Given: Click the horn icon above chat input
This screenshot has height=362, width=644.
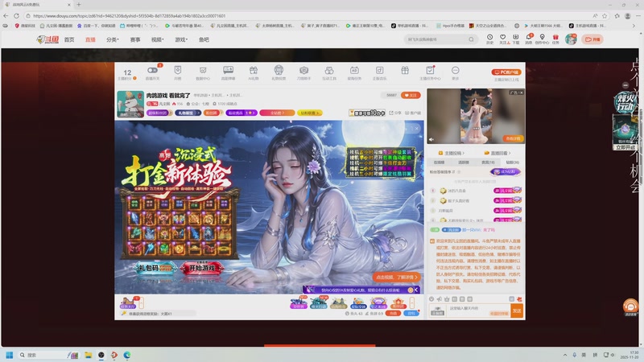Looking at the screenshot, I should coord(440,299).
